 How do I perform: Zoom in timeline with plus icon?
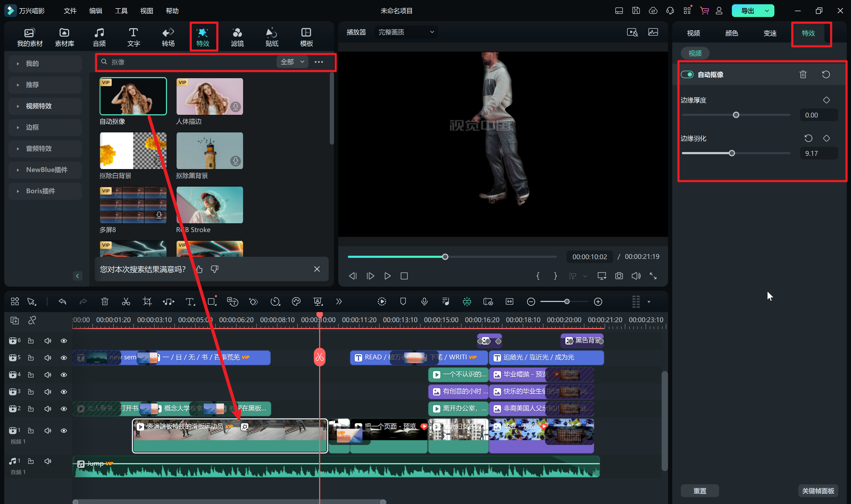(598, 302)
